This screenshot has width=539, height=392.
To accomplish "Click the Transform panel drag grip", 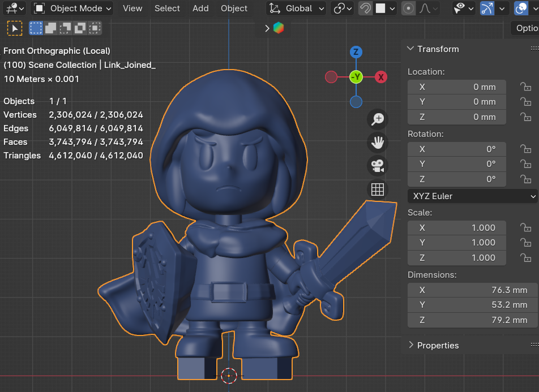I will pyautogui.click(x=534, y=49).
